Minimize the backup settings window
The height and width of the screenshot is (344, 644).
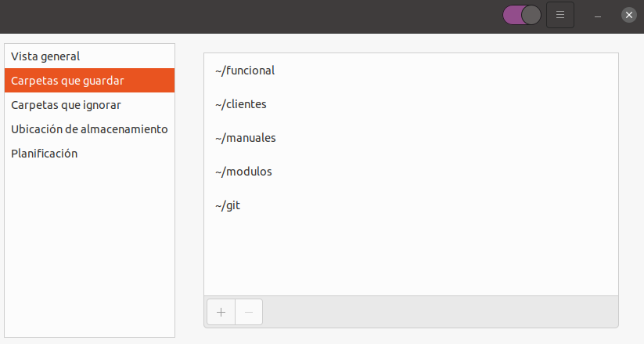pyautogui.click(x=598, y=16)
